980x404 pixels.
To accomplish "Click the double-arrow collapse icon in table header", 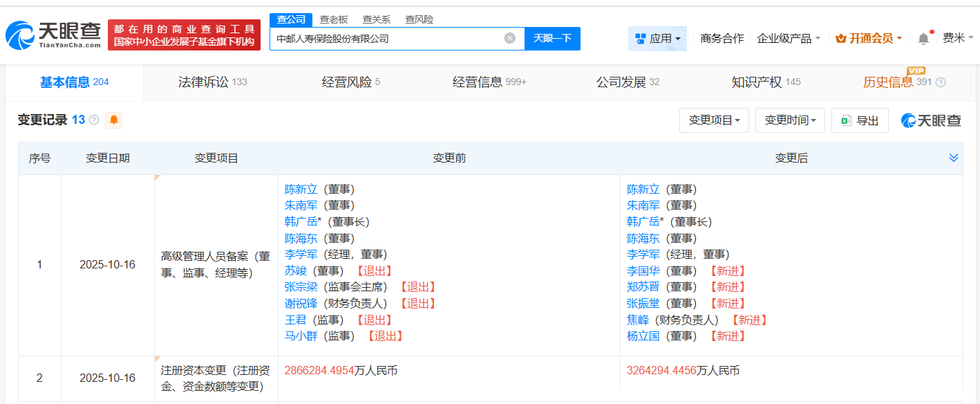I will (955, 158).
